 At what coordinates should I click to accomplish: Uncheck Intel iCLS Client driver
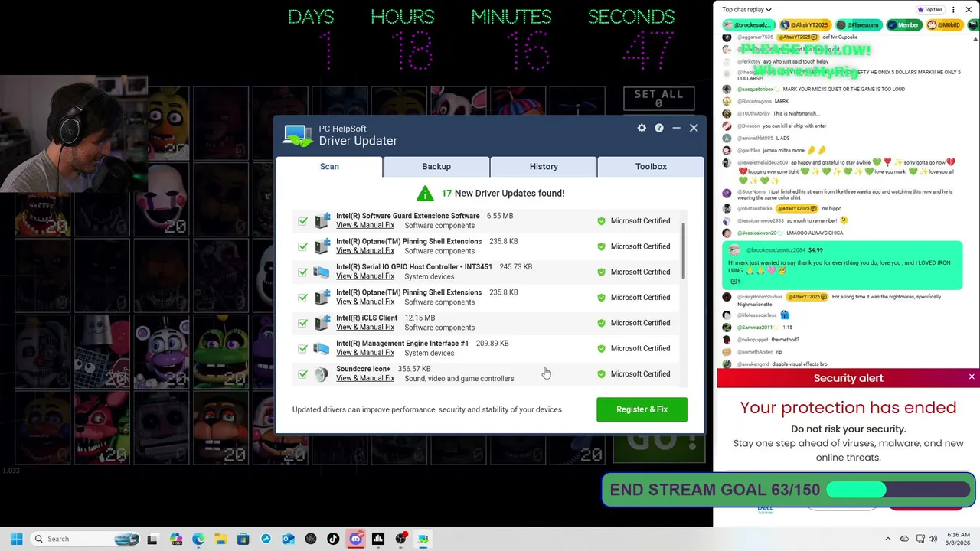(x=303, y=323)
